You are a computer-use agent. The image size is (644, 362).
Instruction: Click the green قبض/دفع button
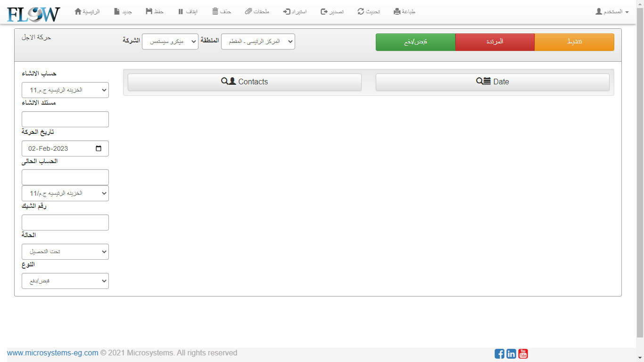415,42
